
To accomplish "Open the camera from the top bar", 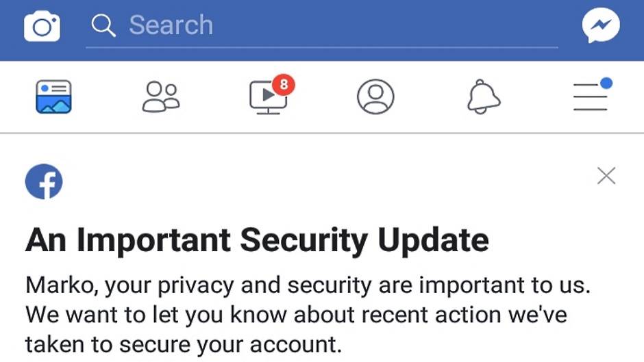I will 42,27.
